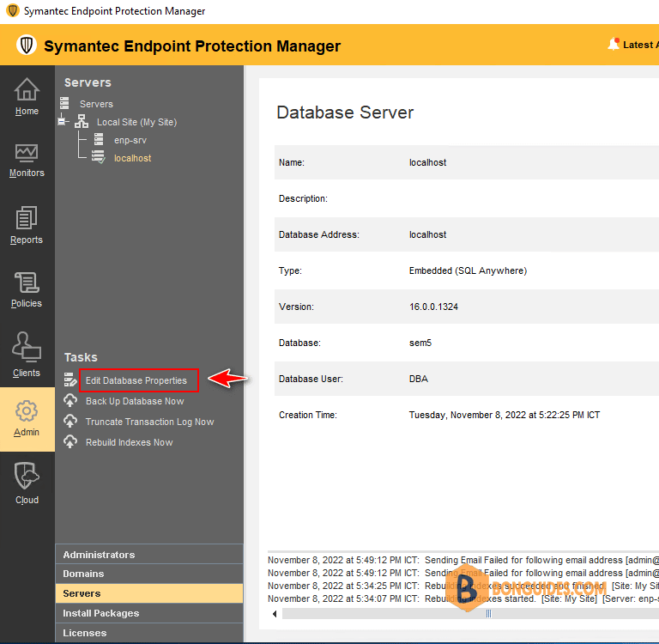Open the Monitors section icon
Viewport: 659px width, 644px height.
point(27,153)
